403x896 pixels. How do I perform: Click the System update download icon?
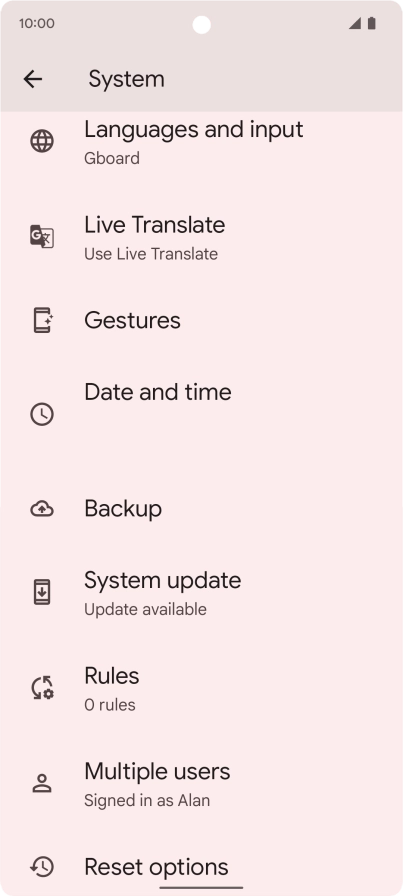point(42,591)
